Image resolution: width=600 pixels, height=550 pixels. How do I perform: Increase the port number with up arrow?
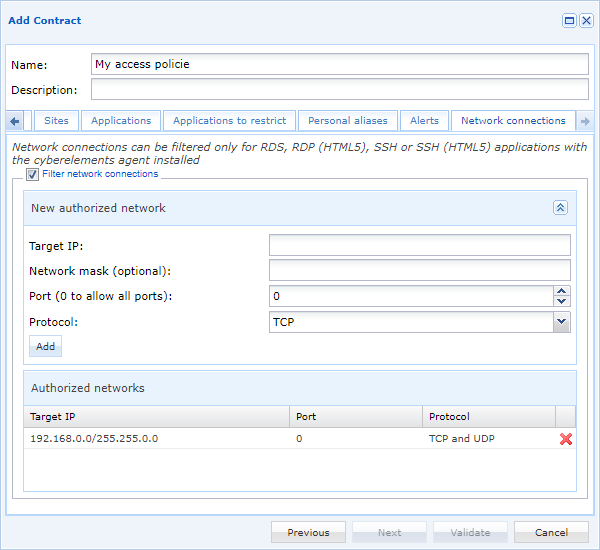[x=562, y=291]
